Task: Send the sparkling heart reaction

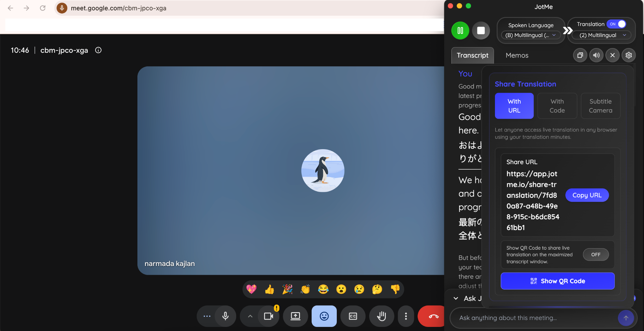Action: tap(251, 289)
